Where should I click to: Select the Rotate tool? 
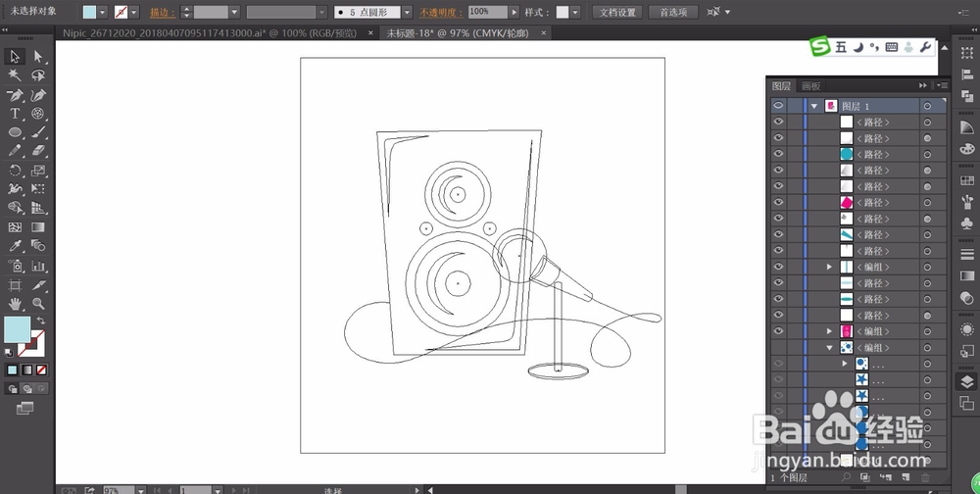(15, 171)
